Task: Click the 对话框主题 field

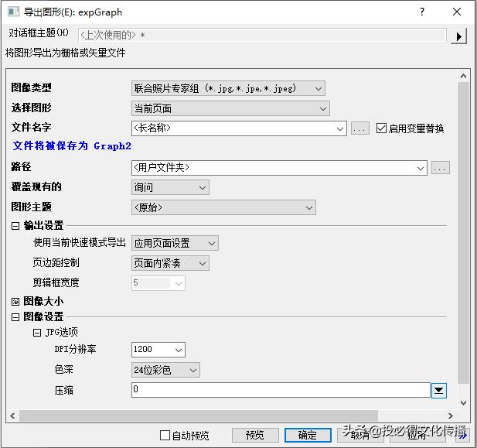Action: 262,35
